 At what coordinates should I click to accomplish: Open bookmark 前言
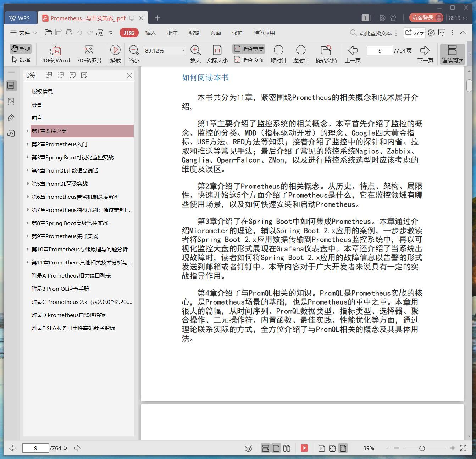(37, 118)
